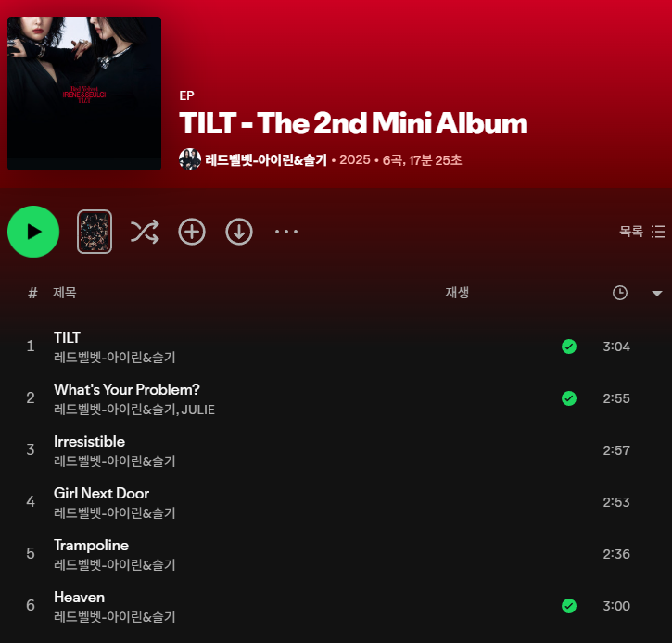Expand the column options dropdown arrow
This screenshot has height=643, width=672.
pos(657,294)
